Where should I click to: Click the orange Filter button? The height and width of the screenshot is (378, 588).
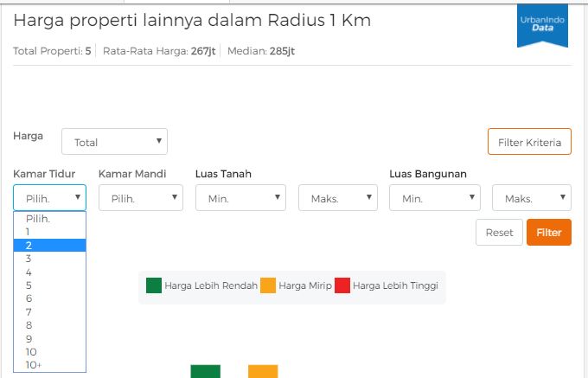click(x=549, y=233)
